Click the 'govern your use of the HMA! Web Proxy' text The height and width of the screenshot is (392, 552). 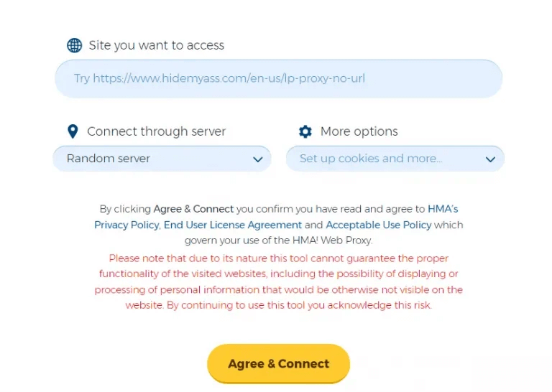(278, 241)
